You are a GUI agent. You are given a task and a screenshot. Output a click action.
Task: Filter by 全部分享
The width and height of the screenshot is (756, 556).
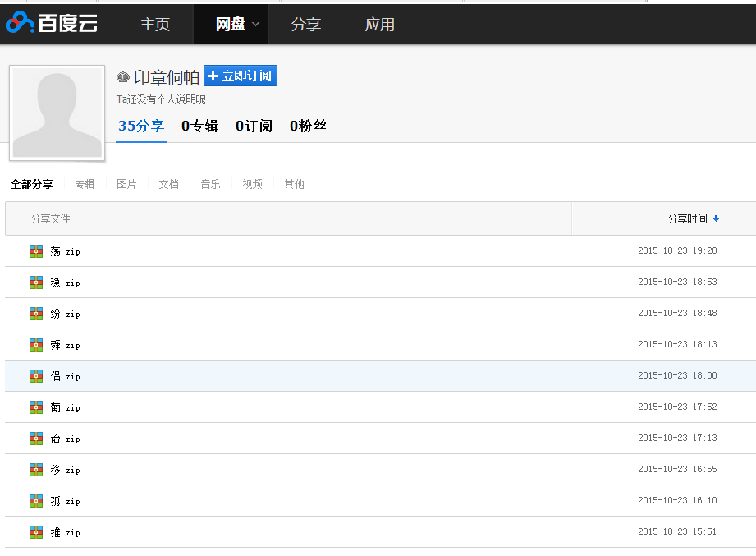coord(31,184)
